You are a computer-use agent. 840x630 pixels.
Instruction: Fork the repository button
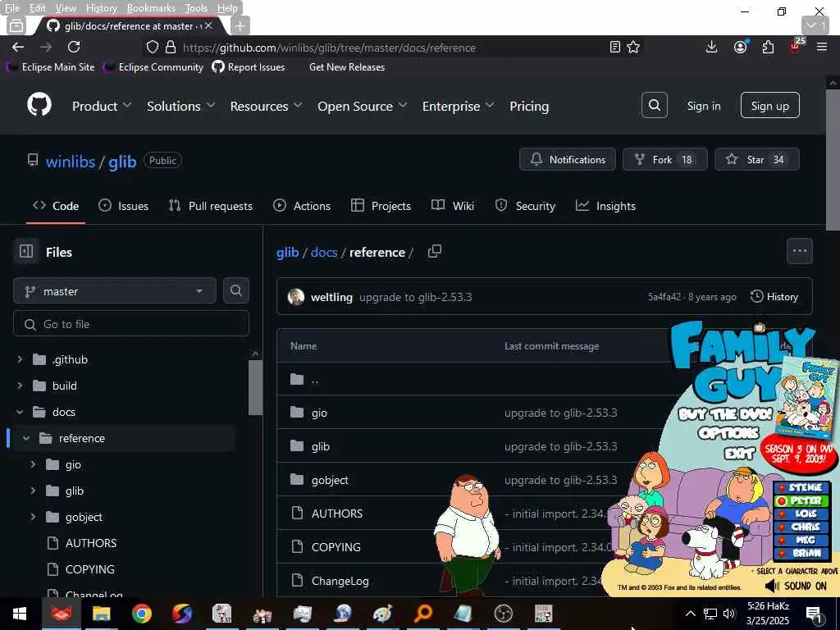tap(664, 159)
